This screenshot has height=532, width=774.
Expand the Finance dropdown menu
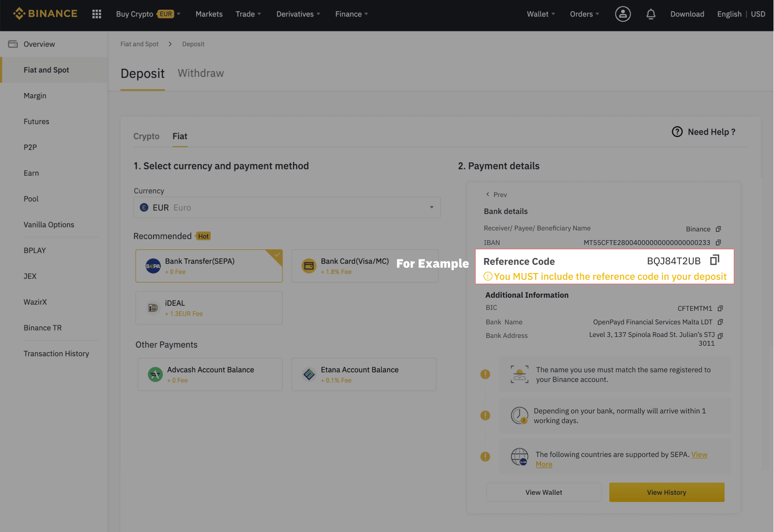point(352,14)
